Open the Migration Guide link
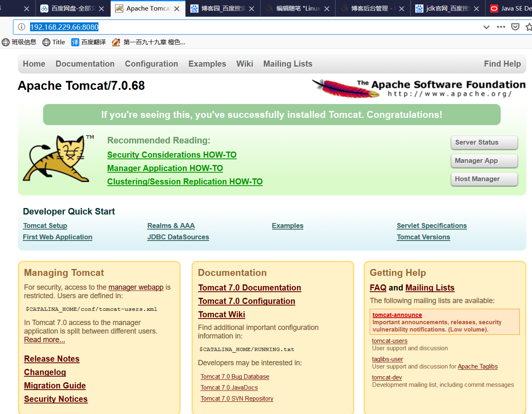 (55, 386)
